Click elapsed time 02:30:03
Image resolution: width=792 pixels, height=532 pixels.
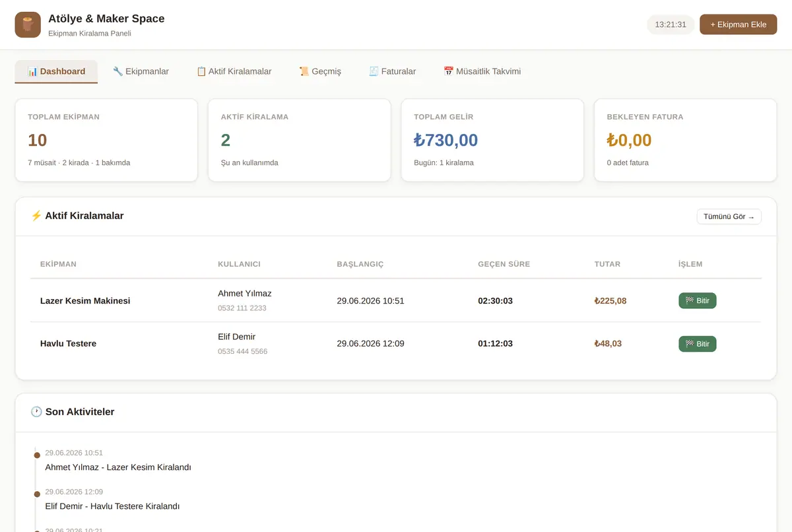pos(495,300)
